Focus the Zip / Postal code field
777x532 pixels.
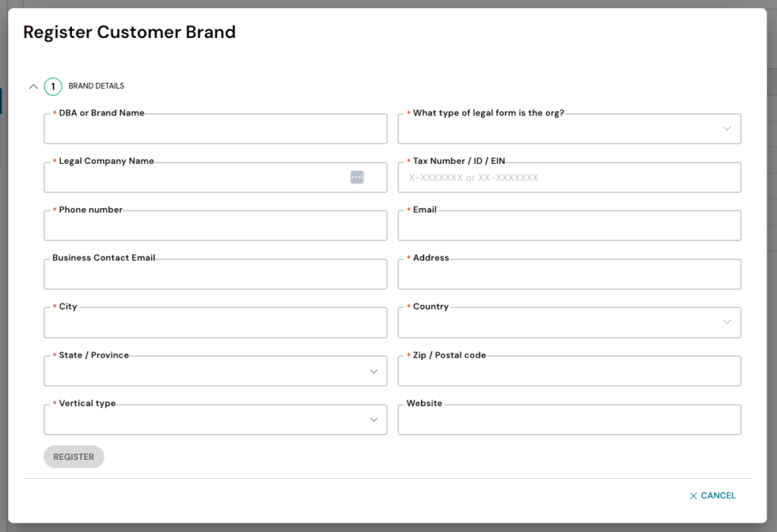(569, 372)
